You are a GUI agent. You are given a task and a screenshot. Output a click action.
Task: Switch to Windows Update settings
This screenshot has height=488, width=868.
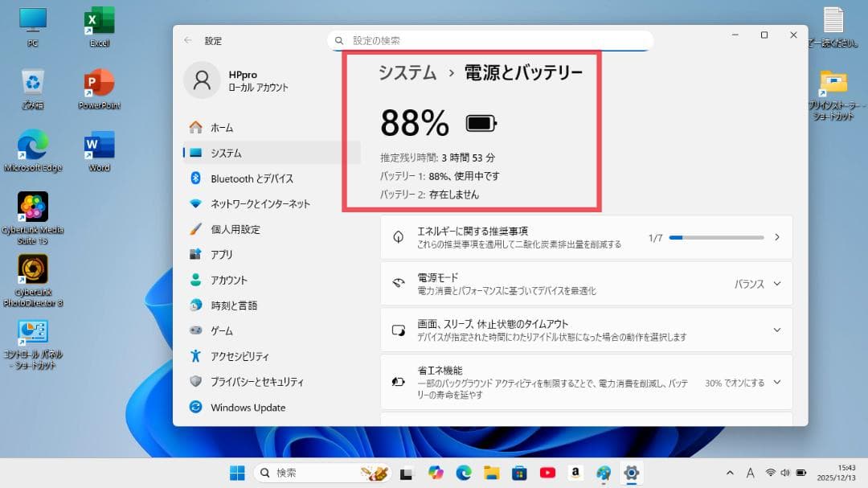click(x=249, y=408)
